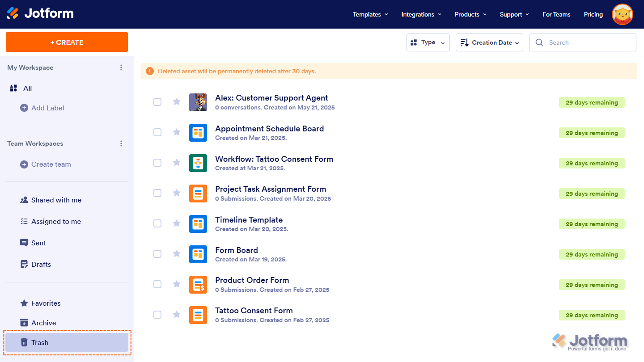Click the Sent message icon
The image size is (644, 362).
[24, 243]
